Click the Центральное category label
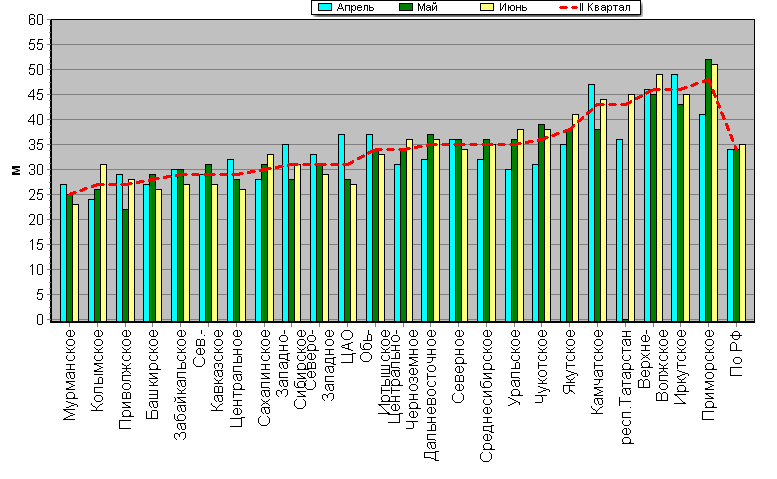Viewport: 777px width, 479px height. pyautogui.click(x=236, y=378)
